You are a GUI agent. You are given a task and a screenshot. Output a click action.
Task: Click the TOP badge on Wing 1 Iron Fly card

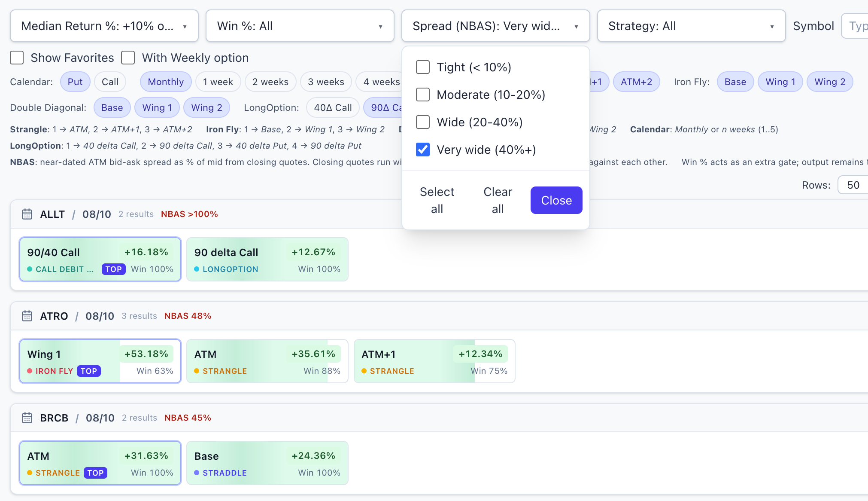(x=89, y=371)
